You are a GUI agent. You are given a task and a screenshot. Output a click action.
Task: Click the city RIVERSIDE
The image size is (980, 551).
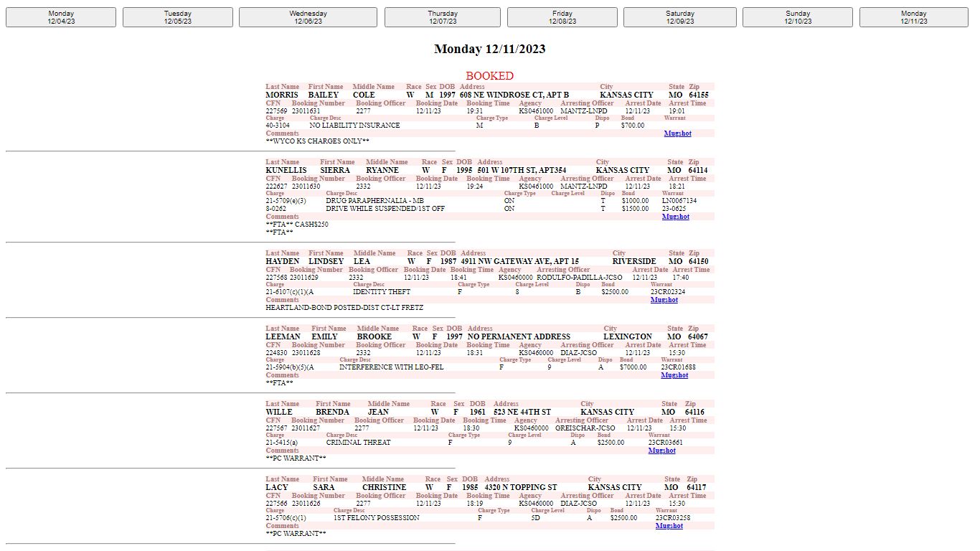click(x=633, y=261)
